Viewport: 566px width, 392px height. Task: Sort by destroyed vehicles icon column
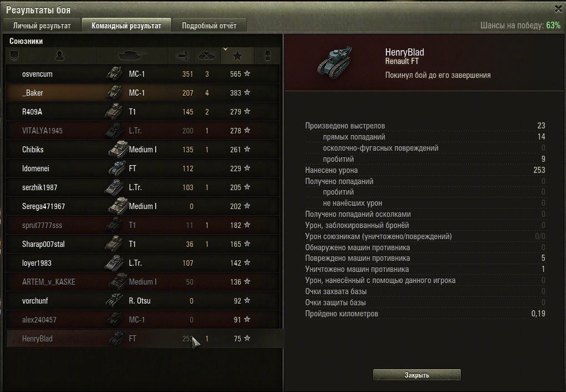click(207, 56)
